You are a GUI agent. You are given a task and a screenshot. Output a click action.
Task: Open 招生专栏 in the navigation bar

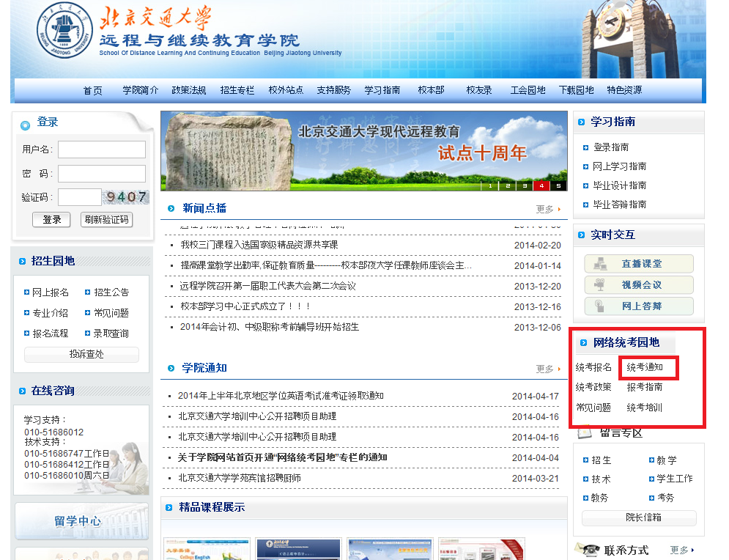tap(237, 91)
